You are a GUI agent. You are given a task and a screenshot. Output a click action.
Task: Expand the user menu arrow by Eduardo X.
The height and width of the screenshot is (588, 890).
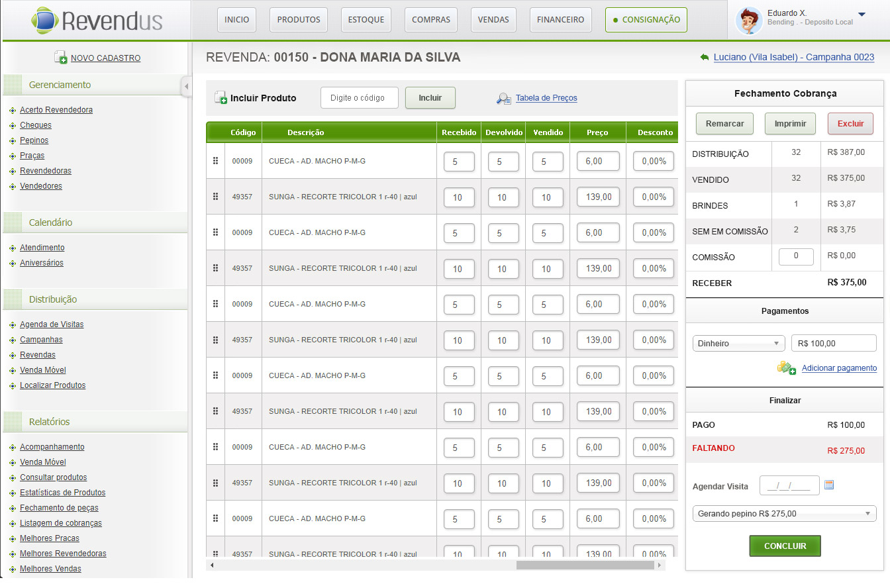tap(862, 14)
